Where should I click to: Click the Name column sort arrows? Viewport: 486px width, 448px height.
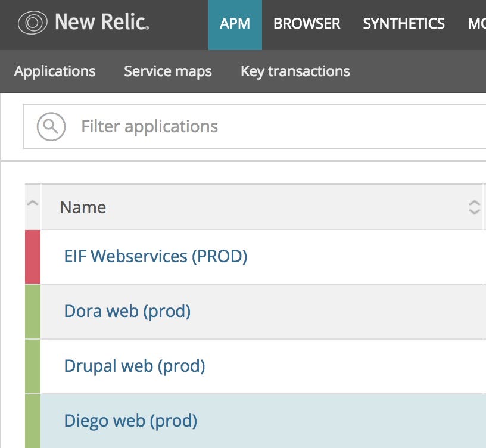[x=474, y=207]
